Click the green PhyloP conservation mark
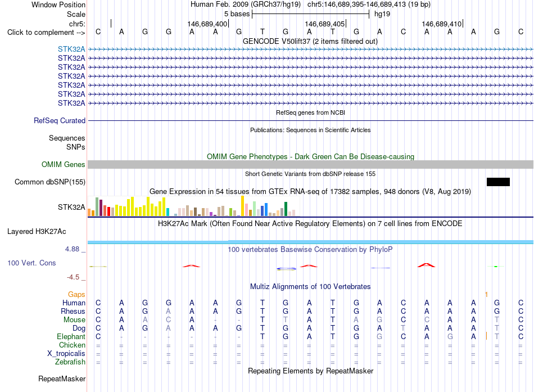Image resolution: width=534 pixels, height=392 pixels. [x=496, y=266]
